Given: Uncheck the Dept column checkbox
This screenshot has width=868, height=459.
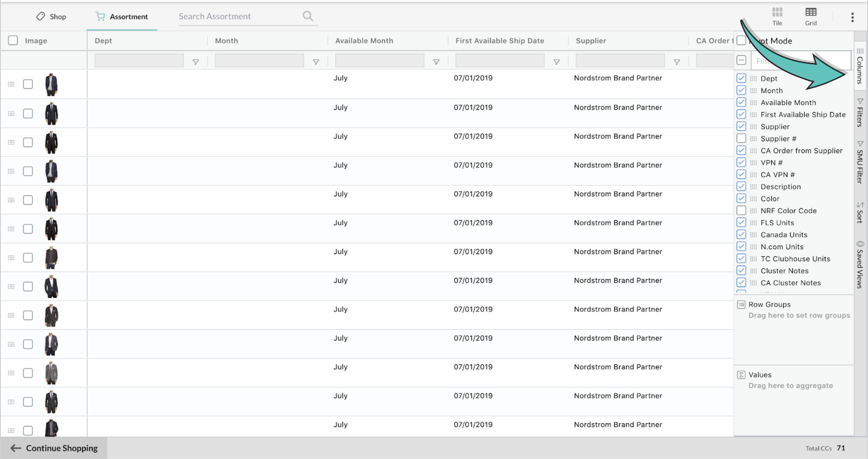Looking at the screenshot, I should 741,78.
